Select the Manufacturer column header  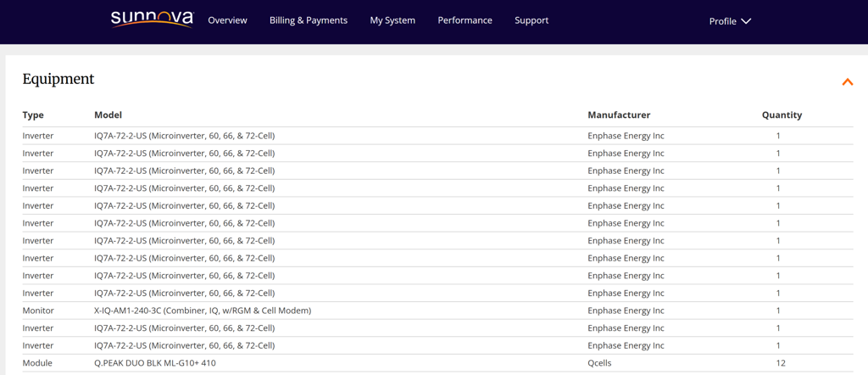pos(619,115)
